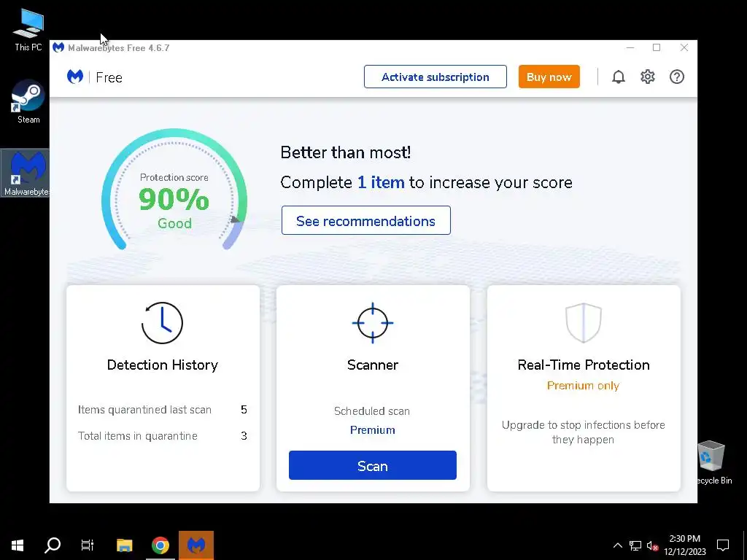Open Google Chrome from the taskbar

[160, 545]
